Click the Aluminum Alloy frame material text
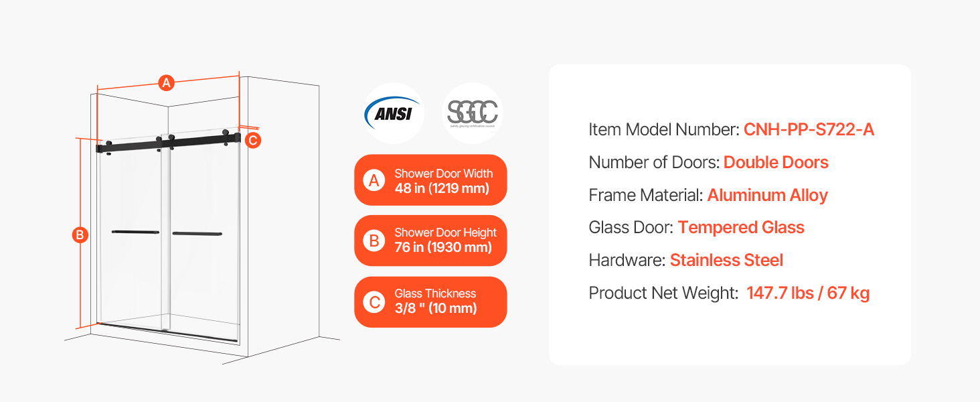This screenshot has width=980, height=402. tap(767, 196)
